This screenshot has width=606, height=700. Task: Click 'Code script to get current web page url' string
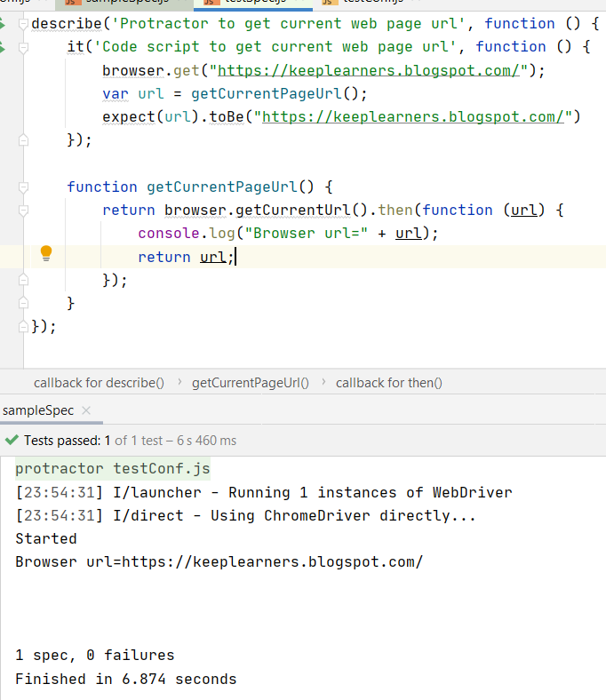click(x=275, y=47)
